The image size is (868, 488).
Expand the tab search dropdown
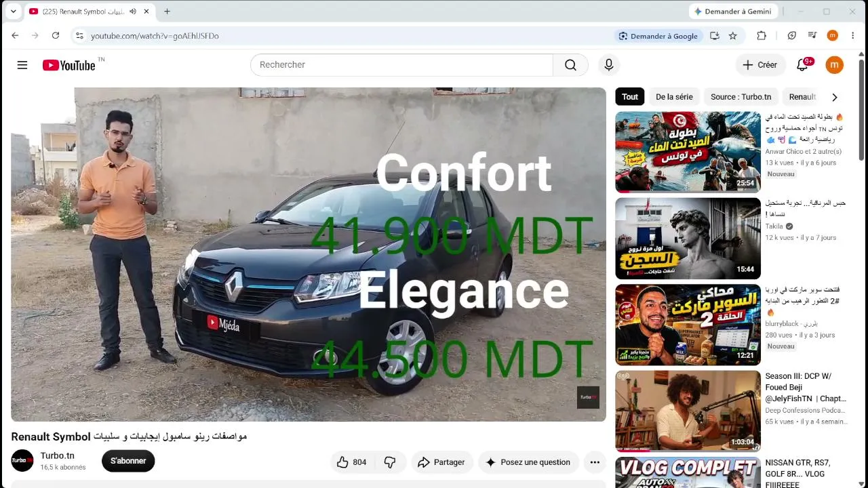(13, 12)
